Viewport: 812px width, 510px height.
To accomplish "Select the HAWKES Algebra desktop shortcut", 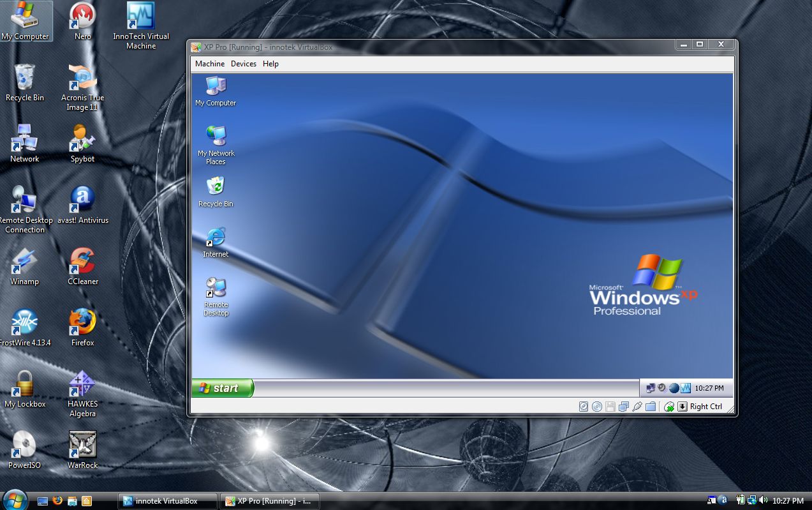I will point(82,394).
